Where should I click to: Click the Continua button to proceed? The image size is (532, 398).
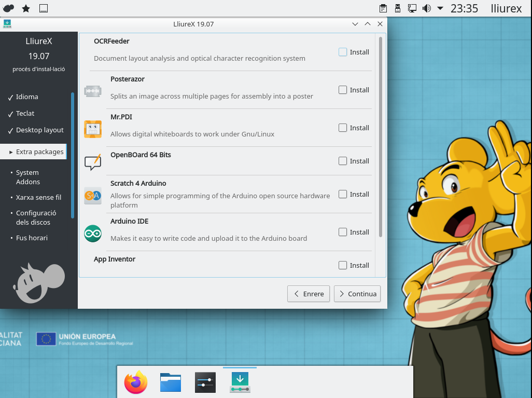pyautogui.click(x=357, y=294)
